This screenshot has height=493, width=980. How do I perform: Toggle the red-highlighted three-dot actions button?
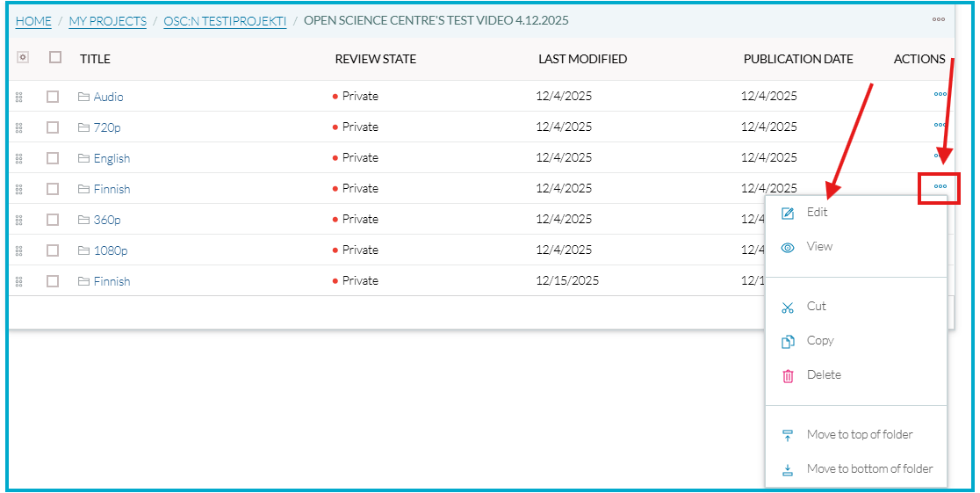click(x=940, y=187)
